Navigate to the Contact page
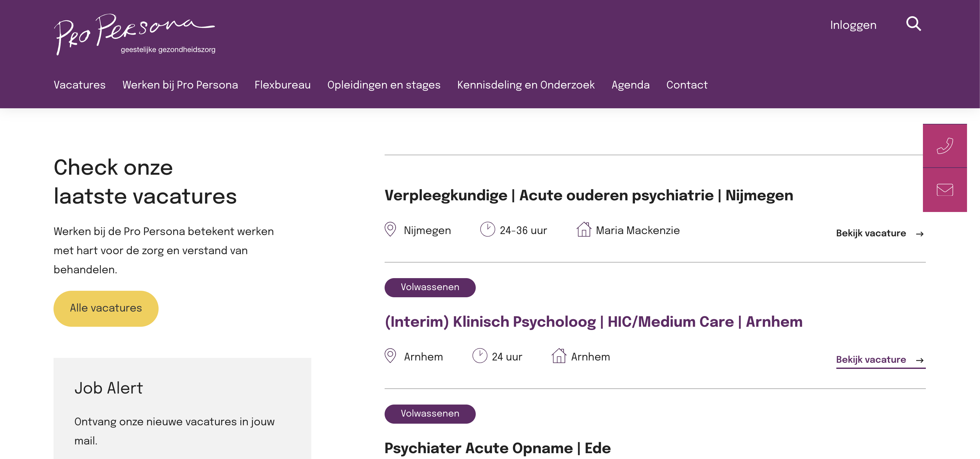 pyautogui.click(x=687, y=85)
